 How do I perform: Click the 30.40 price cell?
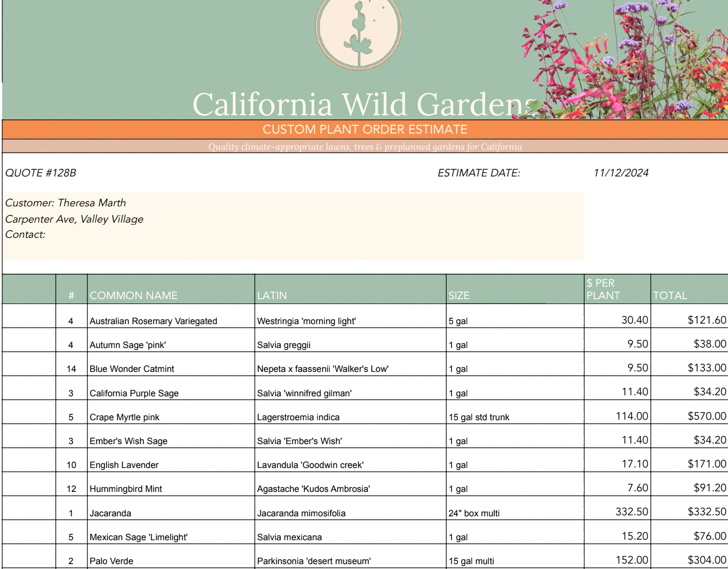click(x=617, y=316)
